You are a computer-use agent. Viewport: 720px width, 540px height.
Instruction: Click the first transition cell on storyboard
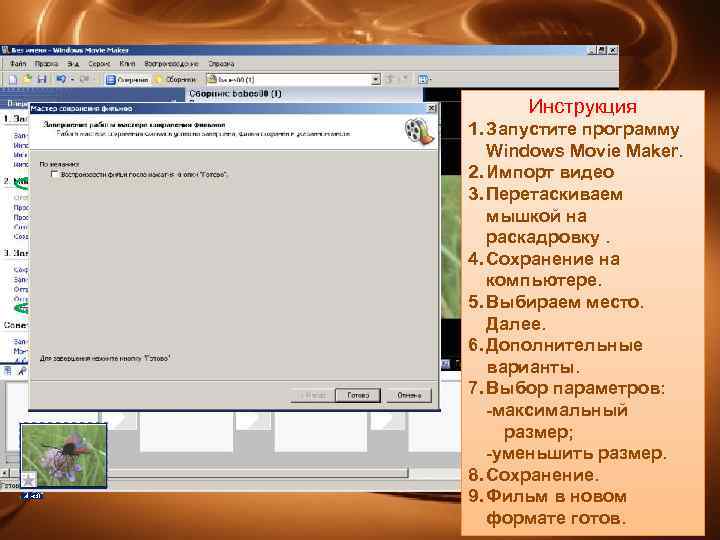pyautogui.click(x=119, y=421)
